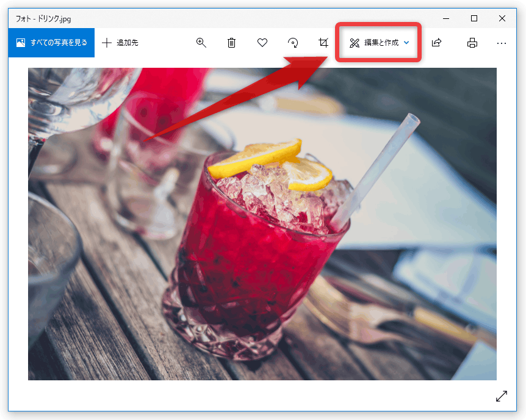Close the フォト window
The image size is (526, 420).
(x=502, y=18)
